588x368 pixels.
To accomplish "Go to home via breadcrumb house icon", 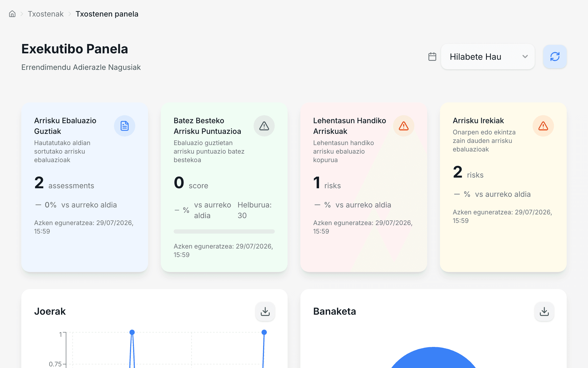I will [x=12, y=14].
